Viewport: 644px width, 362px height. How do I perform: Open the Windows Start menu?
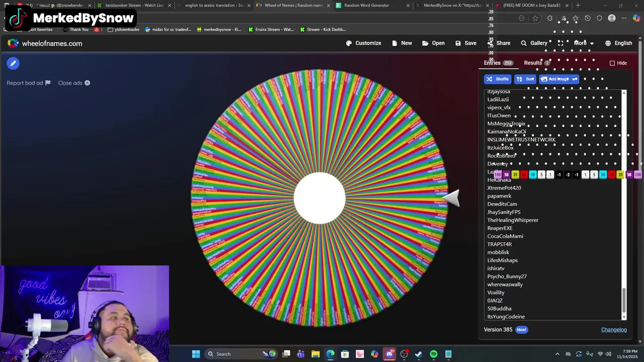tap(196, 354)
